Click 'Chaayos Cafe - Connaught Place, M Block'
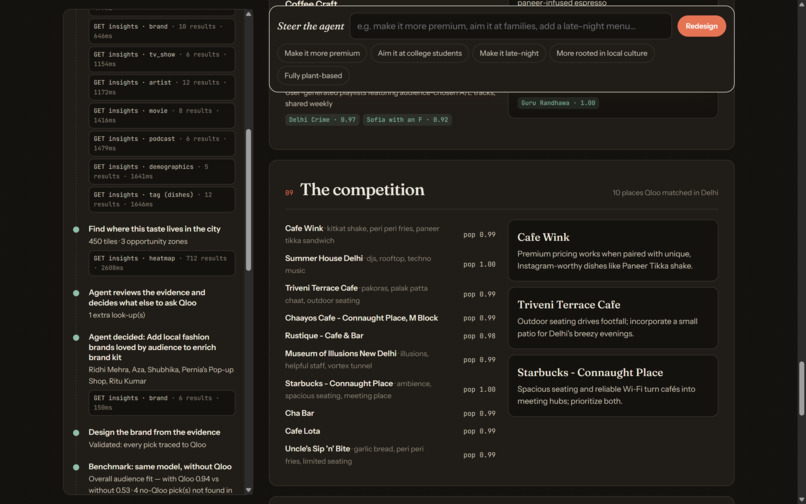Image resolution: width=806 pixels, height=504 pixels. tap(361, 318)
